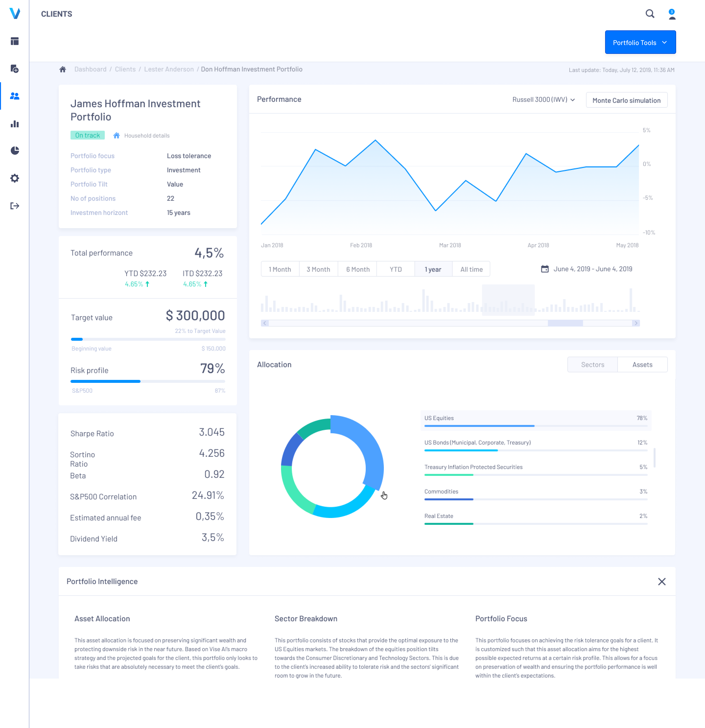Click the home breadcrumb icon
This screenshot has height=728, width=705.
[63, 70]
